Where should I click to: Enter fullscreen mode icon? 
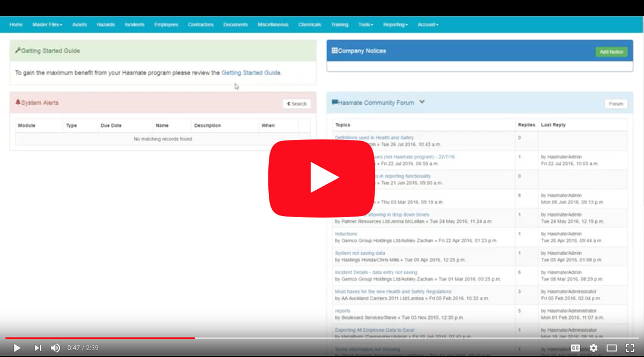(x=630, y=348)
